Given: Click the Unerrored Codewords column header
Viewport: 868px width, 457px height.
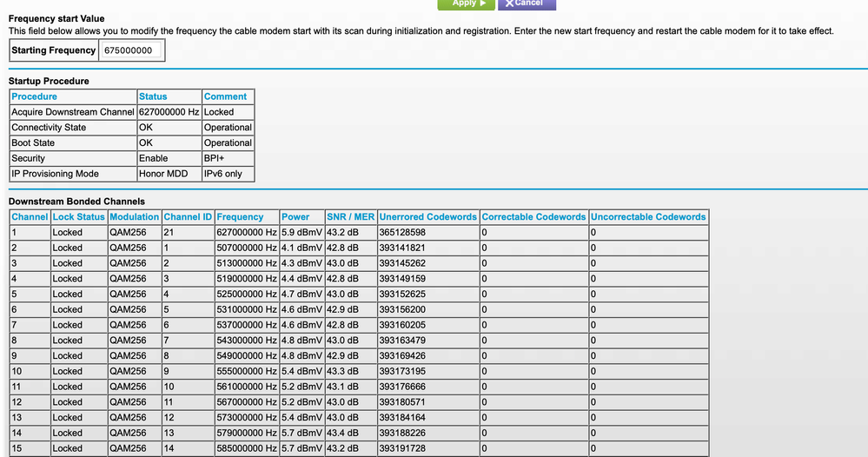Looking at the screenshot, I should coord(427,217).
